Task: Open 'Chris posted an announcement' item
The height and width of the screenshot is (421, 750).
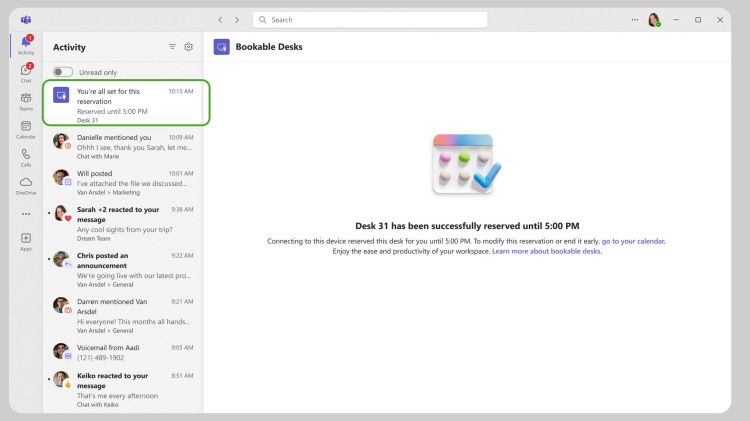Action: click(123, 269)
